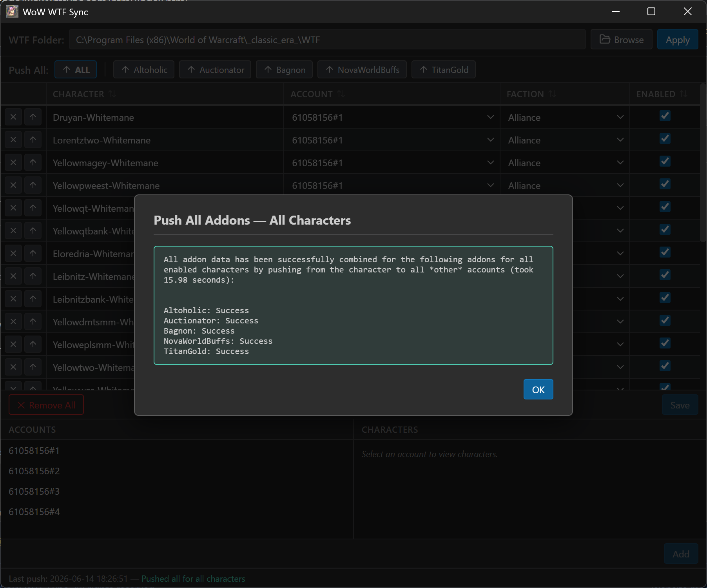Screen dimensions: 707x588
Task: Open account dropdown for Lorentztwo-Whitemane
Action: [x=392, y=140]
